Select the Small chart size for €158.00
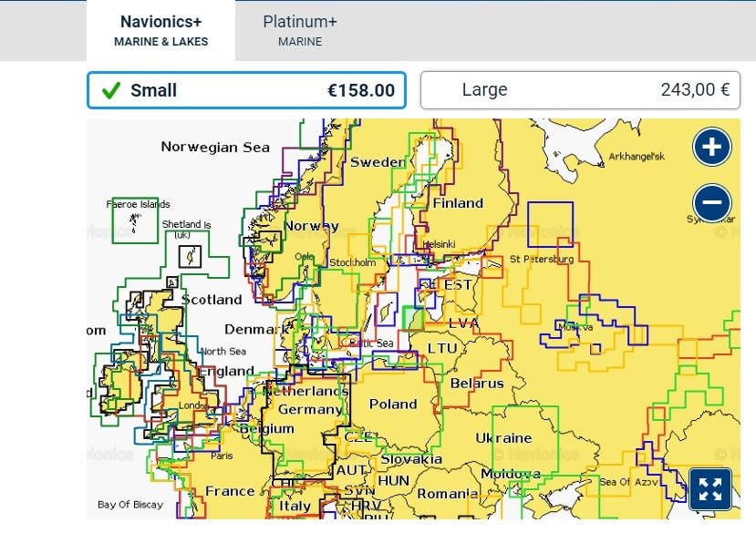 pyautogui.click(x=244, y=90)
